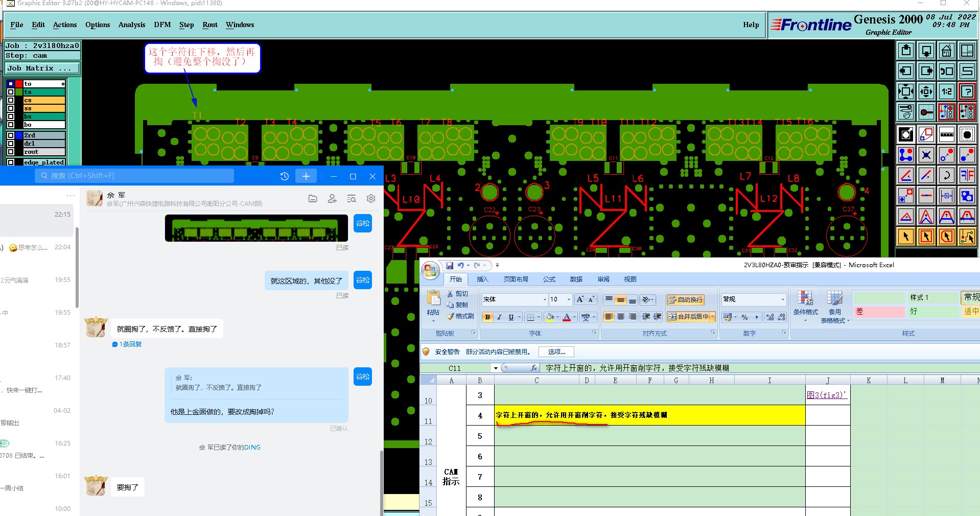Select the orange arrow single-select pointer tool
980x516 pixels.
[x=905, y=237]
